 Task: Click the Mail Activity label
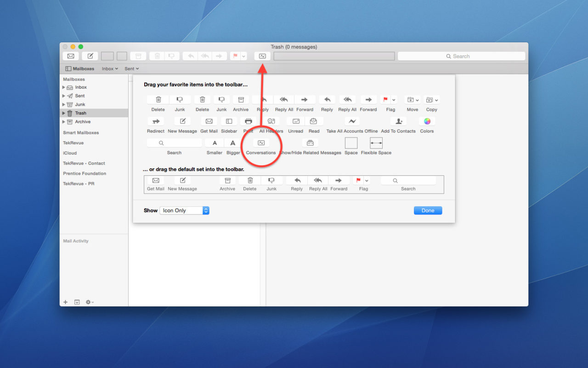[76, 241]
